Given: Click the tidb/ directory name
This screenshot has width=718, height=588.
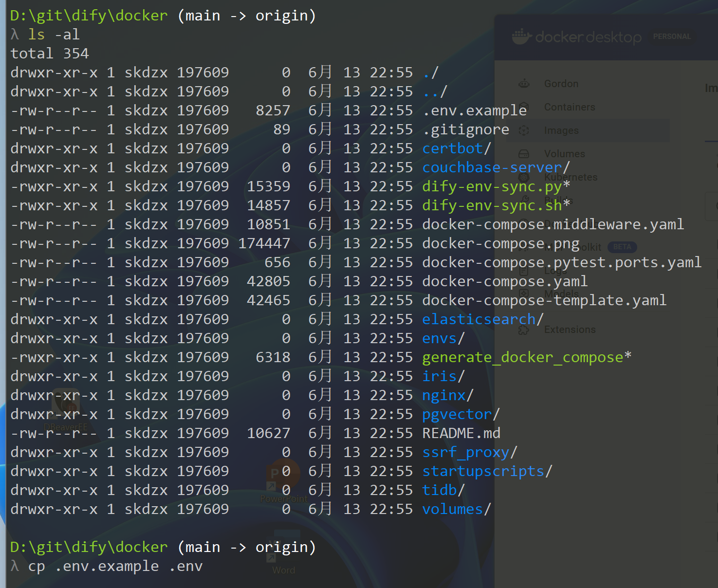Looking at the screenshot, I should [x=443, y=490].
